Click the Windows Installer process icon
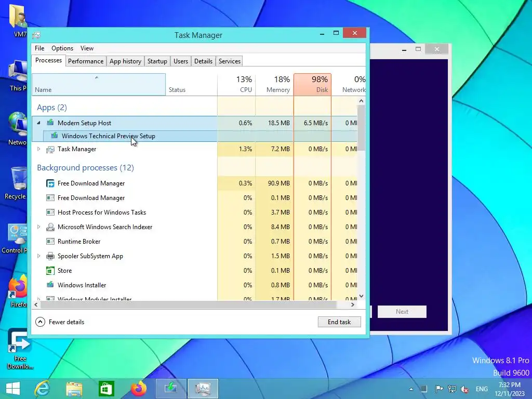The image size is (532, 399). tap(50, 285)
